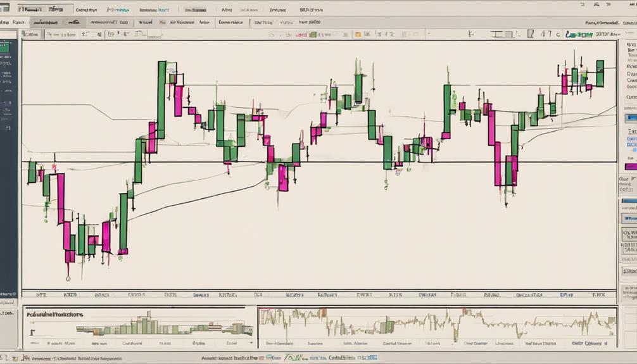Click the tallest green candlestick near the chart's left side

161,99
